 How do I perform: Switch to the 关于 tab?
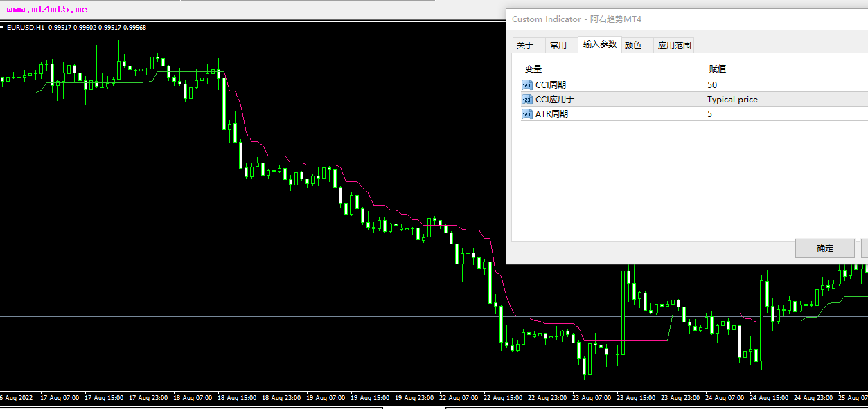[525, 46]
